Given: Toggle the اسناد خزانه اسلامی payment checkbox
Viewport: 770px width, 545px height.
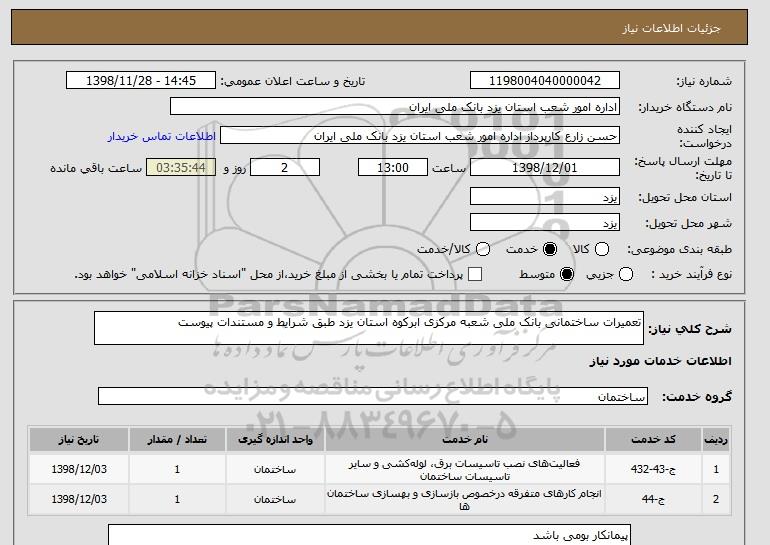Looking at the screenshot, I should coord(475,274).
